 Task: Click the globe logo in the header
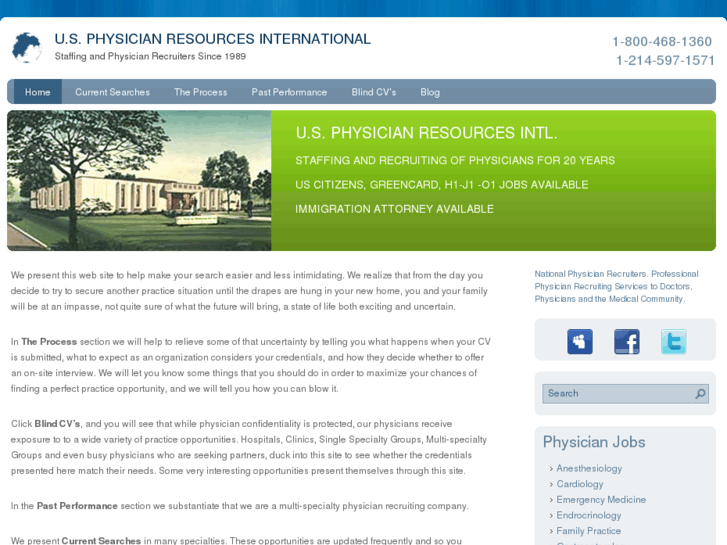(27, 47)
